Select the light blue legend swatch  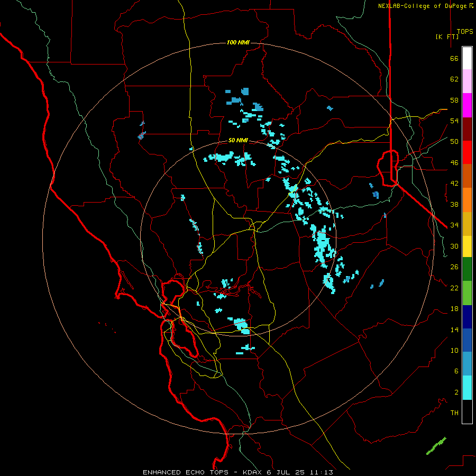(x=467, y=363)
